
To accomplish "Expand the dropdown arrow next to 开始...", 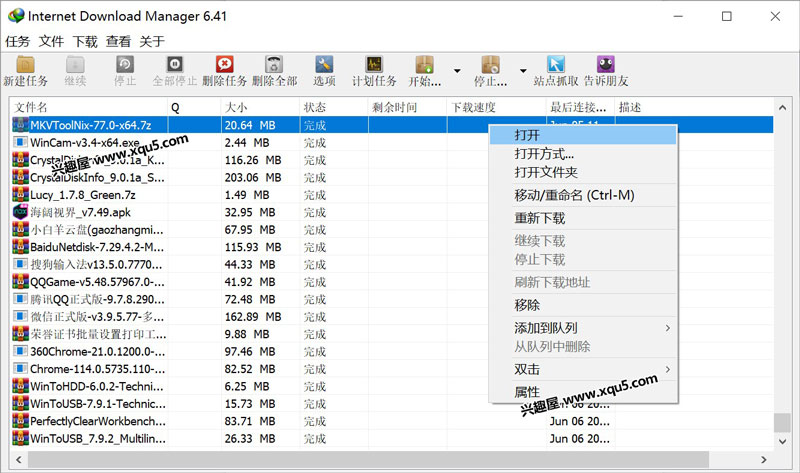I will coord(457,70).
